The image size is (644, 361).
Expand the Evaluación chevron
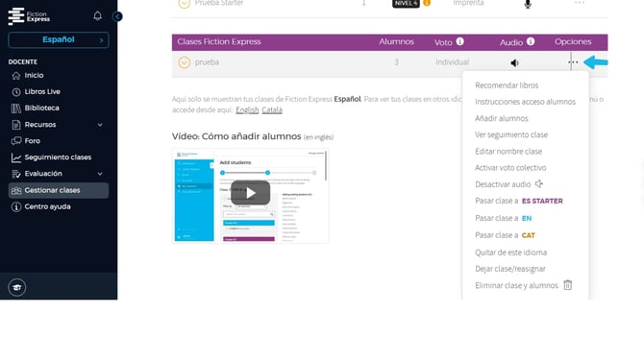[100, 174]
